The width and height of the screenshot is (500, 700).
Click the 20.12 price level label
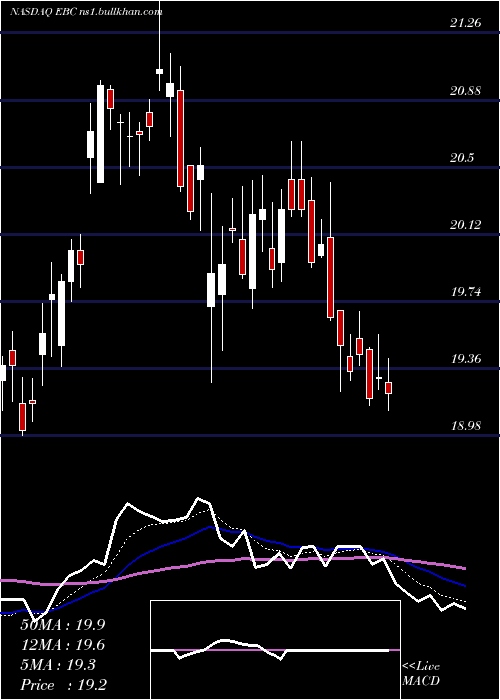click(x=466, y=225)
